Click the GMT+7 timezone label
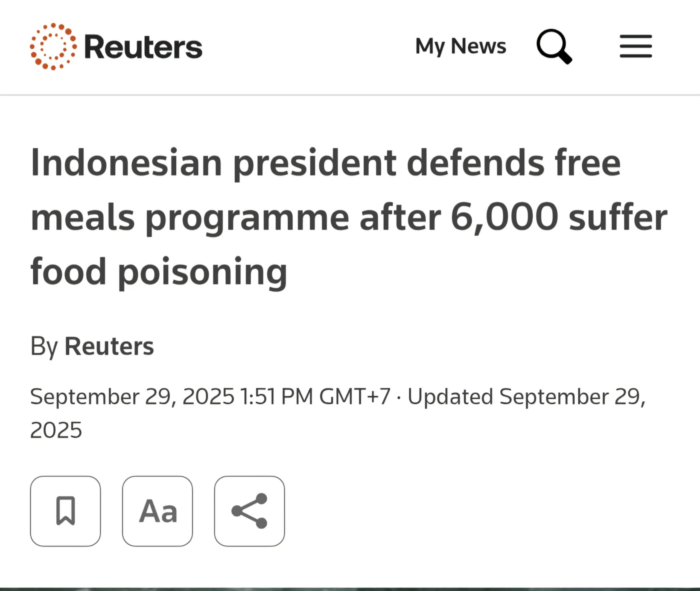700x591 pixels. [355, 397]
